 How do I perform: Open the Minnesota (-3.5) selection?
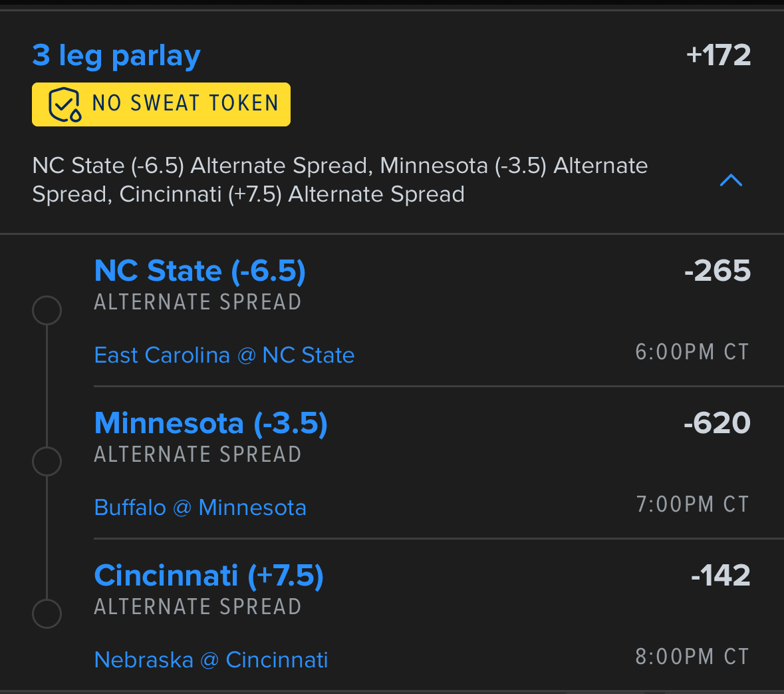211,423
